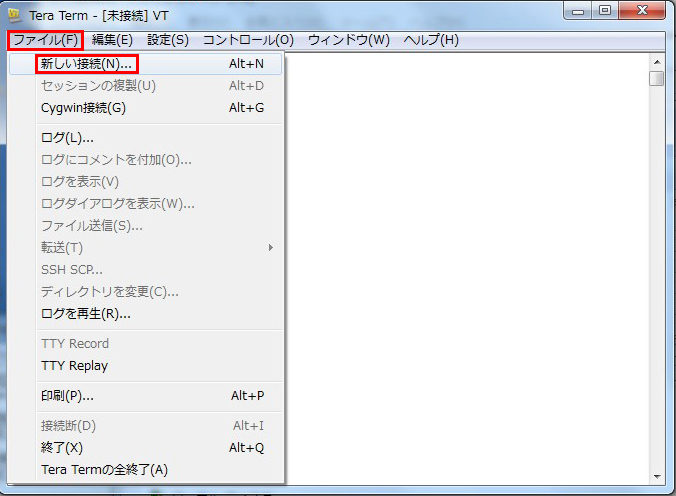Choose Cygwin接続(G) from the menu

(x=83, y=108)
